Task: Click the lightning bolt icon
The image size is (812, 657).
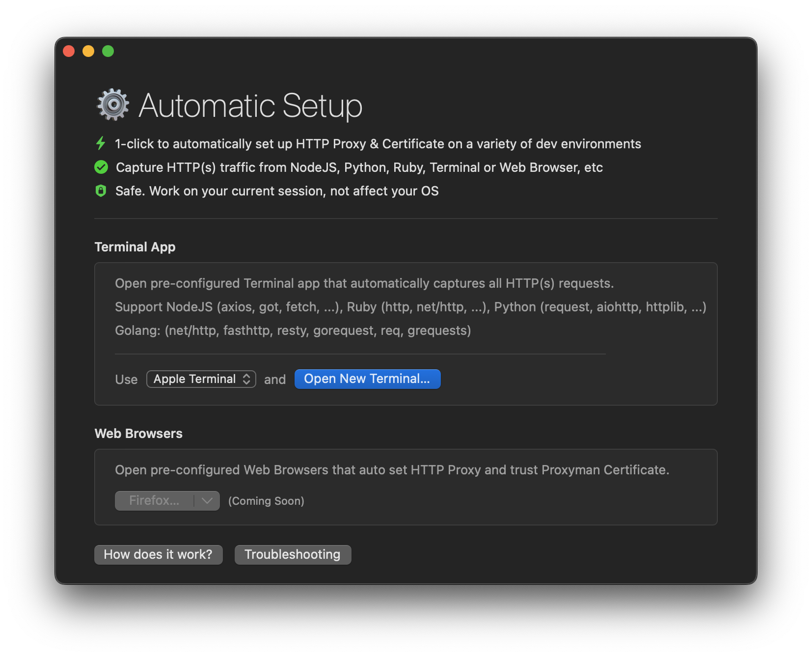Action: pos(101,143)
